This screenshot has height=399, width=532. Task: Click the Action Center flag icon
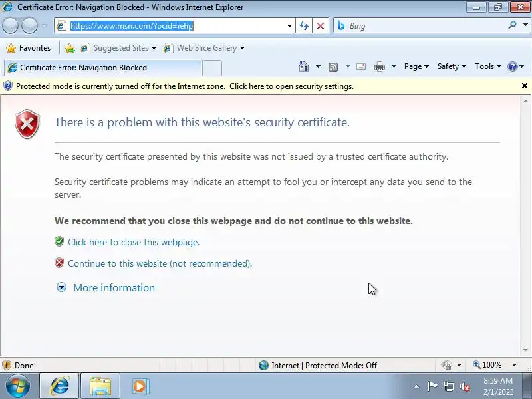[432, 386]
